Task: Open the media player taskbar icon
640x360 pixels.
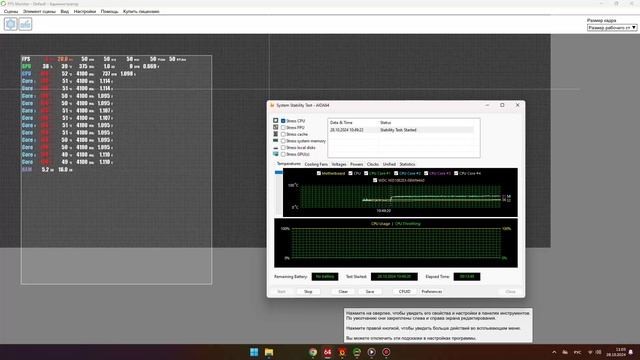Action: coord(371,352)
